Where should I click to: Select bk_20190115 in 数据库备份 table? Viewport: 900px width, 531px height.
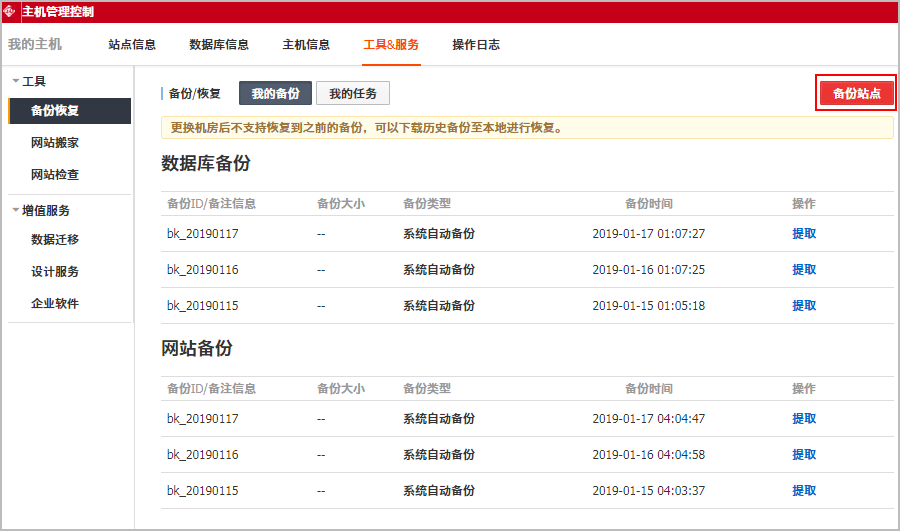tap(203, 305)
